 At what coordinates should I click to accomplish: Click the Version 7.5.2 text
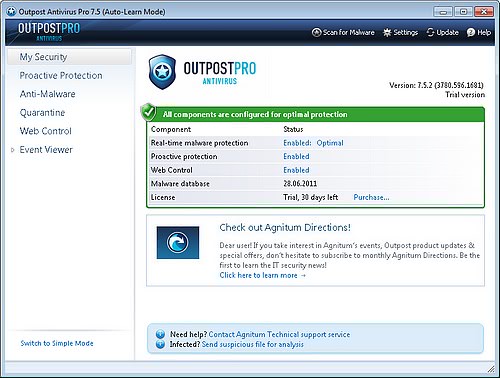(436, 85)
